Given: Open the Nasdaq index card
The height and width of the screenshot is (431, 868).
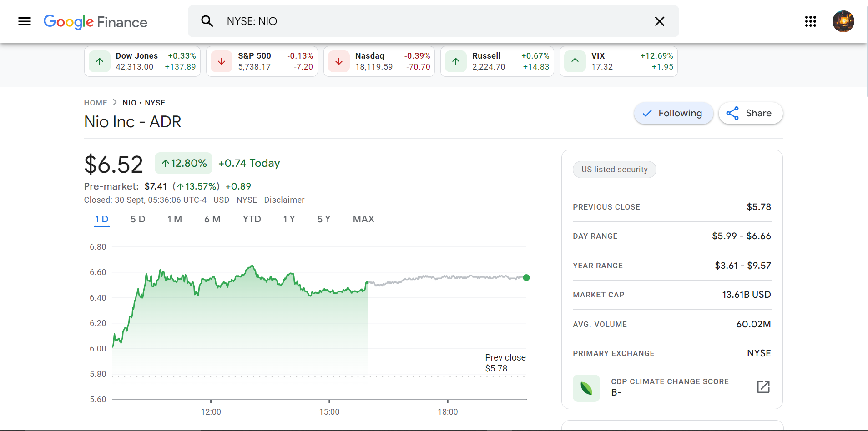Looking at the screenshot, I should [x=379, y=61].
